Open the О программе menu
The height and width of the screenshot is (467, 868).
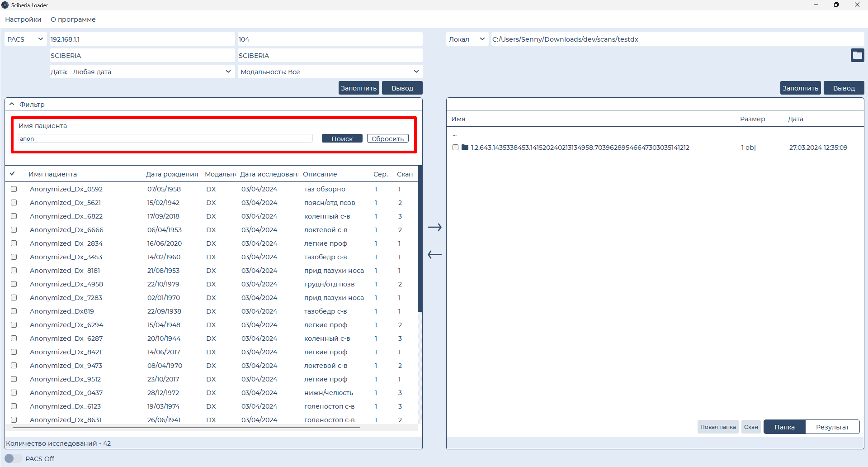click(73, 19)
